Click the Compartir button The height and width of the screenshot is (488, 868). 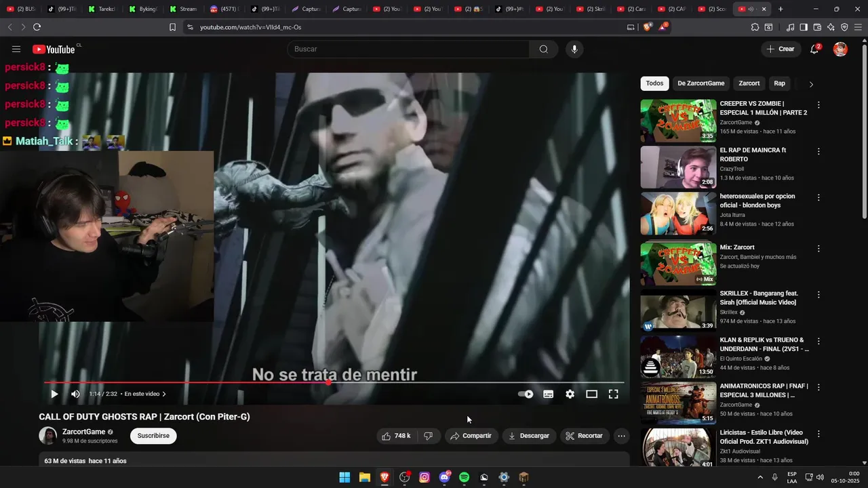471,436
